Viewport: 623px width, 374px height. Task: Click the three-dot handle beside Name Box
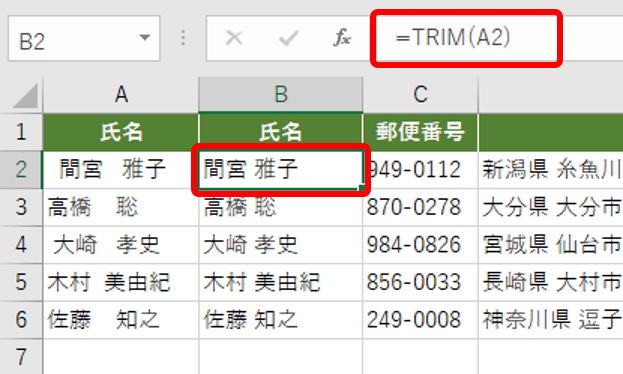pos(183,38)
